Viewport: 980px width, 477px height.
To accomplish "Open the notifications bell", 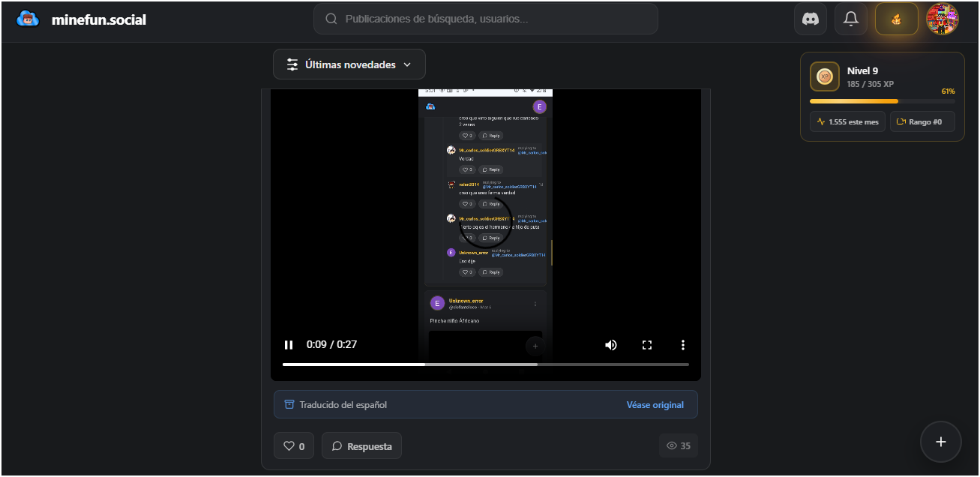I will pos(851,19).
